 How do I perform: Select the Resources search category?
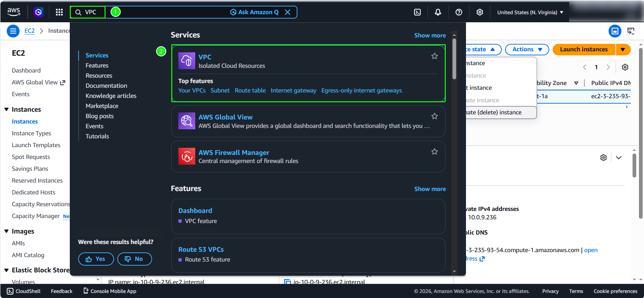pyautogui.click(x=99, y=76)
